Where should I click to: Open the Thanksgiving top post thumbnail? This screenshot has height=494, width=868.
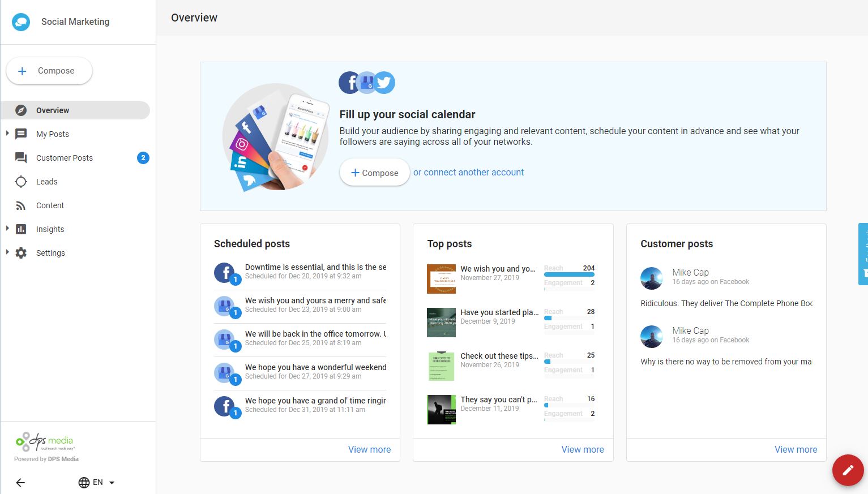[x=441, y=279]
